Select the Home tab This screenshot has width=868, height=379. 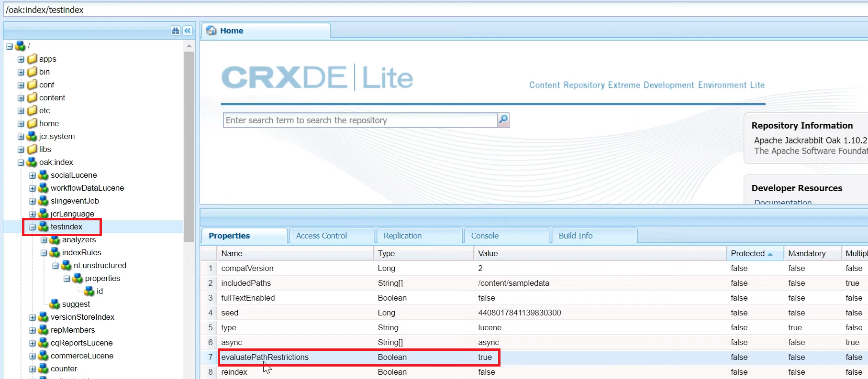[266, 31]
